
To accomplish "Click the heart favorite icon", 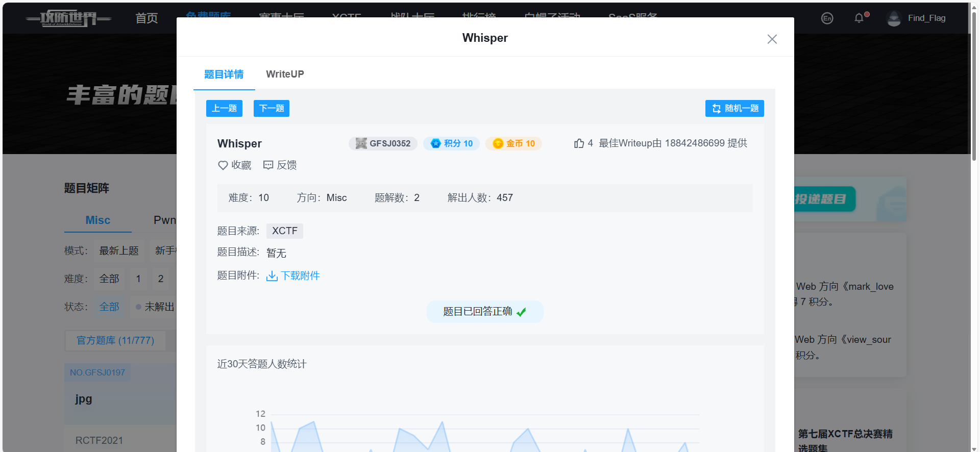I will tap(223, 165).
